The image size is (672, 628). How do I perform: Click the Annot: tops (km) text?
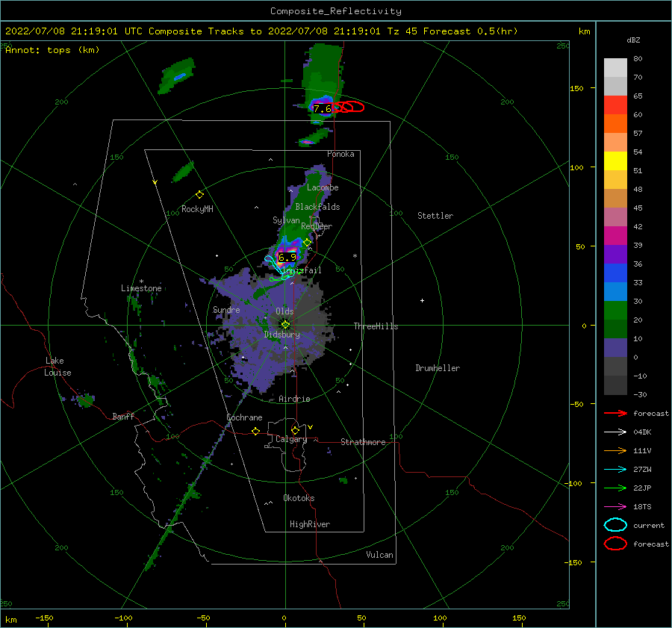click(52, 50)
